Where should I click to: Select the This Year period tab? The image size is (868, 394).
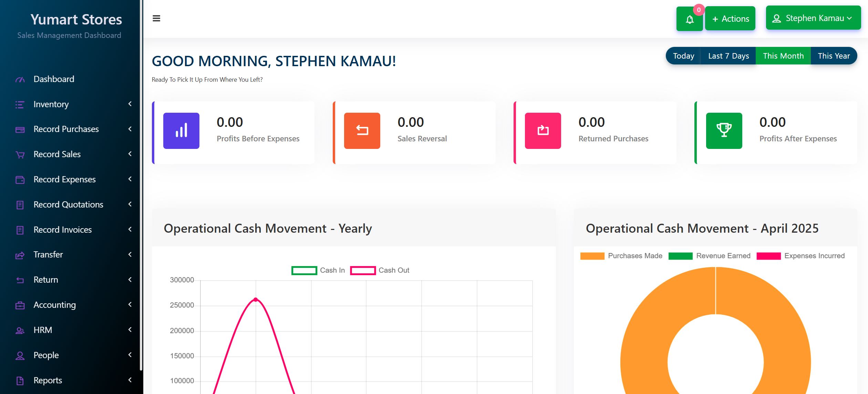(834, 56)
